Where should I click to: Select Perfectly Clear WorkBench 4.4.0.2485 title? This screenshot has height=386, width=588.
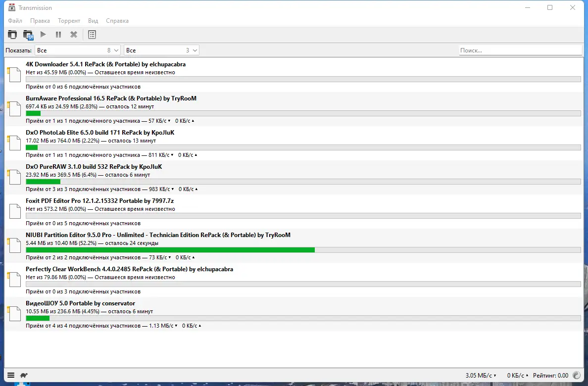129,269
